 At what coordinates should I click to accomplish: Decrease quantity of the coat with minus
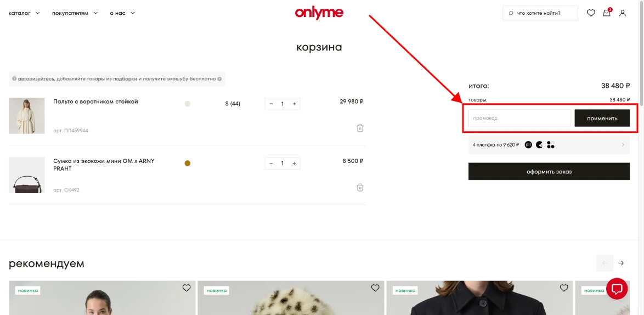click(271, 104)
